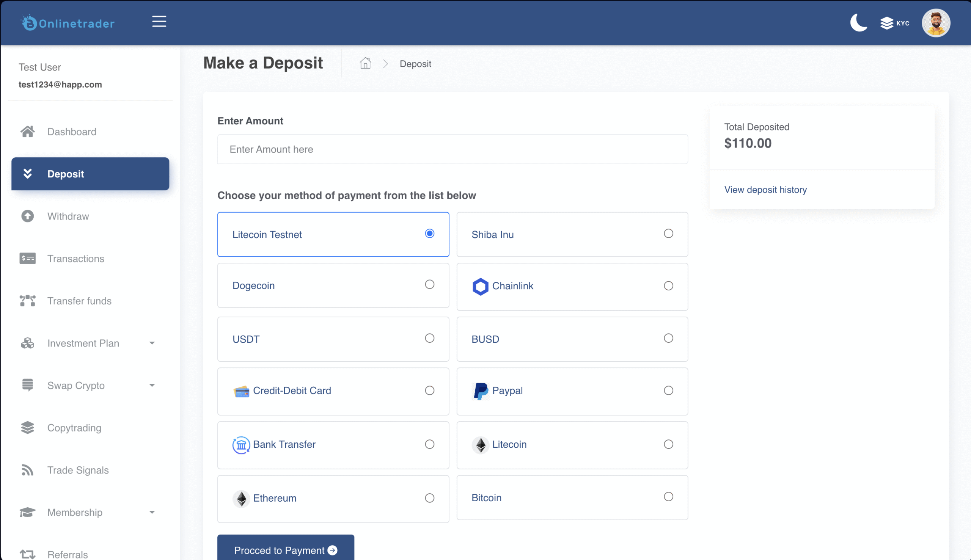
Task: Select the Litecoin radio button
Action: [668, 444]
